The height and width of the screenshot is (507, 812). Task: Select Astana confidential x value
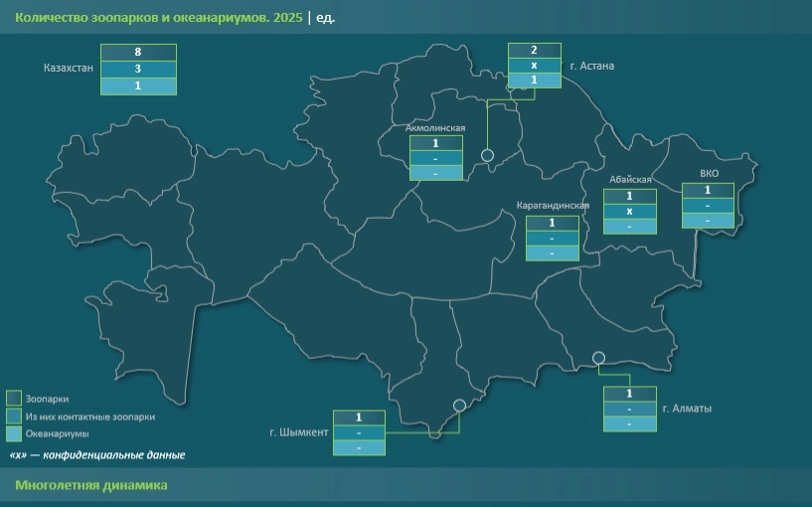coord(534,66)
